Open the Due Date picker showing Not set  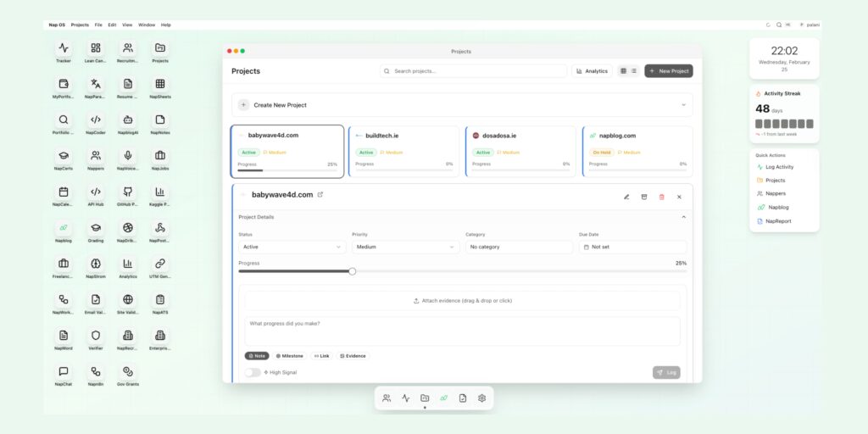tap(632, 247)
